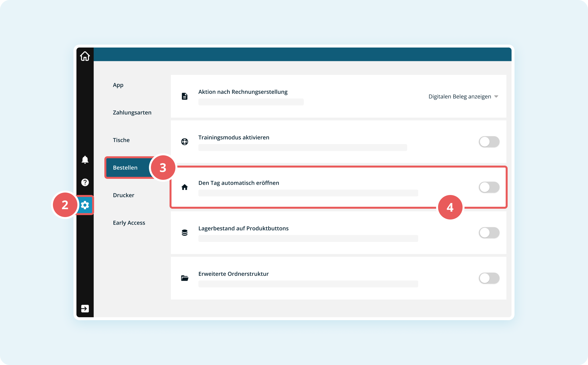Click the dropdown arrow next to Beleg anzeigen
This screenshot has height=365, width=588.
[496, 97]
